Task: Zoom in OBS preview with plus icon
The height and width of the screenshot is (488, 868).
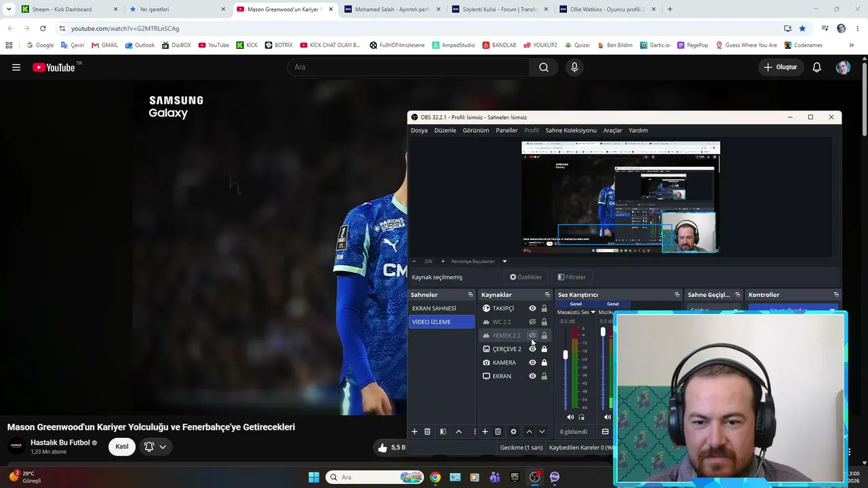Action: 443,261
